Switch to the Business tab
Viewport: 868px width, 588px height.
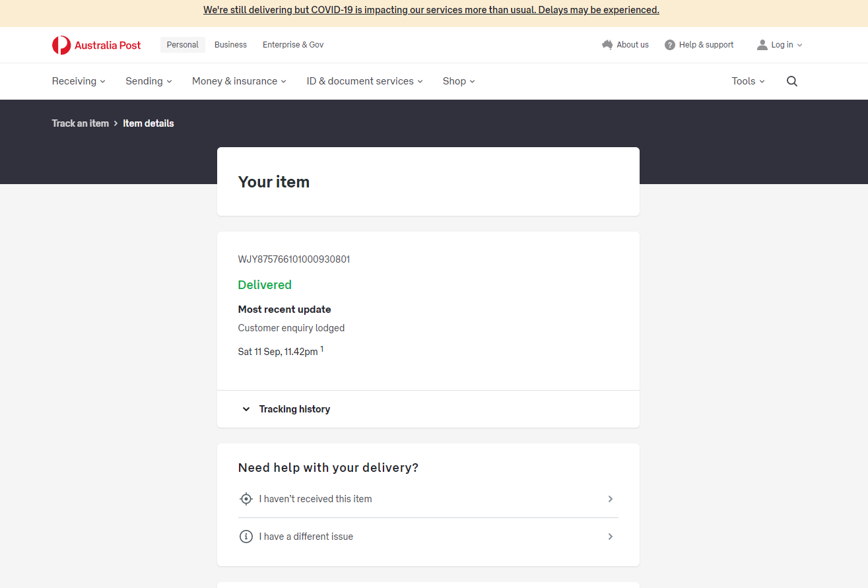click(x=230, y=45)
